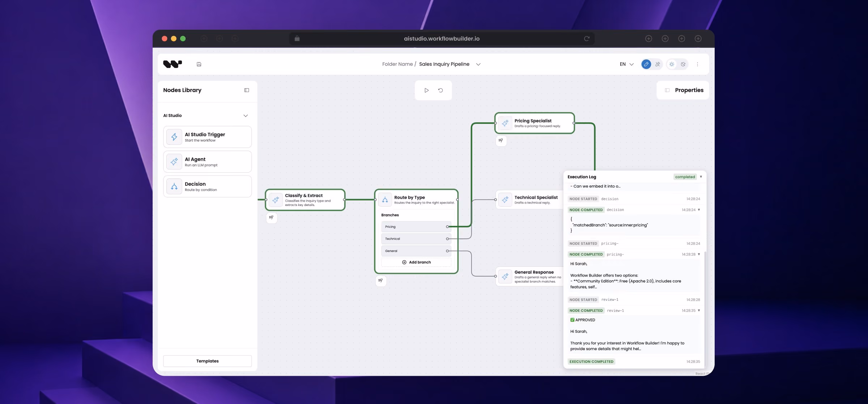Collapse the Execution Log panel

pos(701,177)
